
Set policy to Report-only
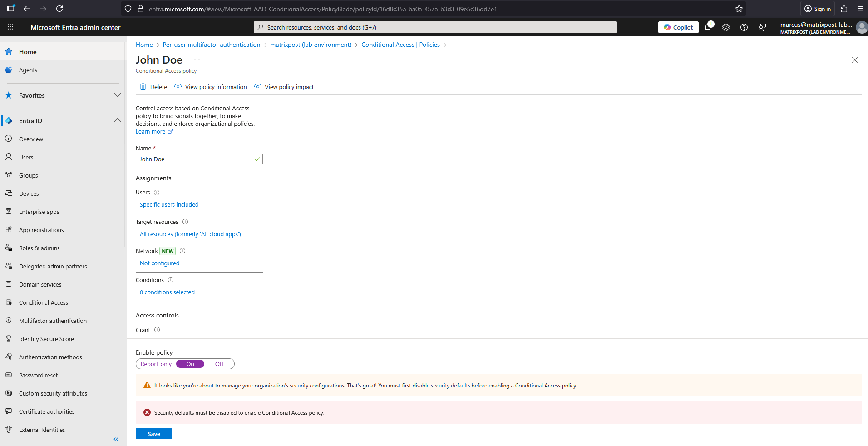click(156, 364)
